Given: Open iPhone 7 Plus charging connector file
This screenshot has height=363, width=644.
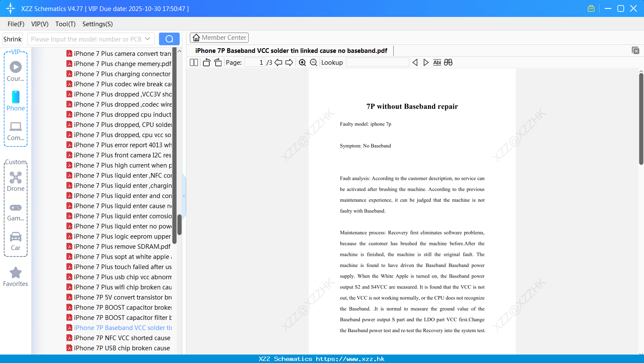Looking at the screenshot, I should pyautogui.click(x=119, y=74).
